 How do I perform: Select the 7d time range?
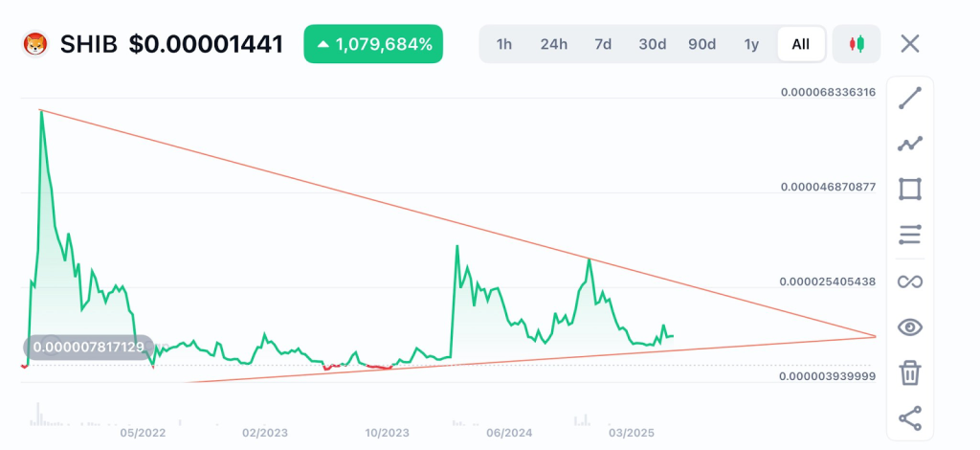point(603,44)
